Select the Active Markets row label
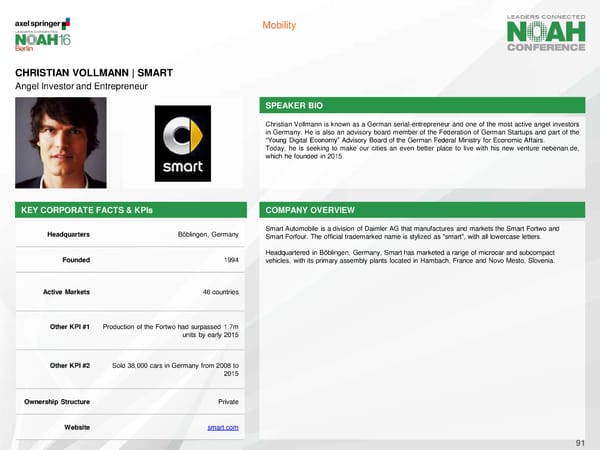The width and height of the screenshot is (600, 450). 66,292
